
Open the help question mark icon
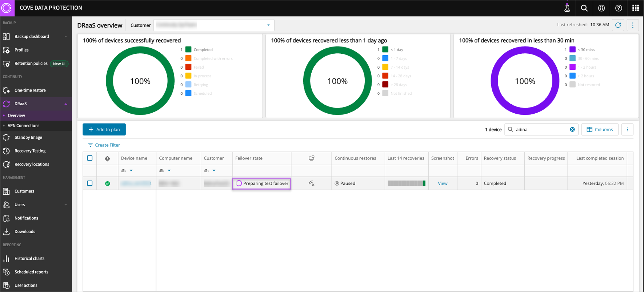point(618,8)
